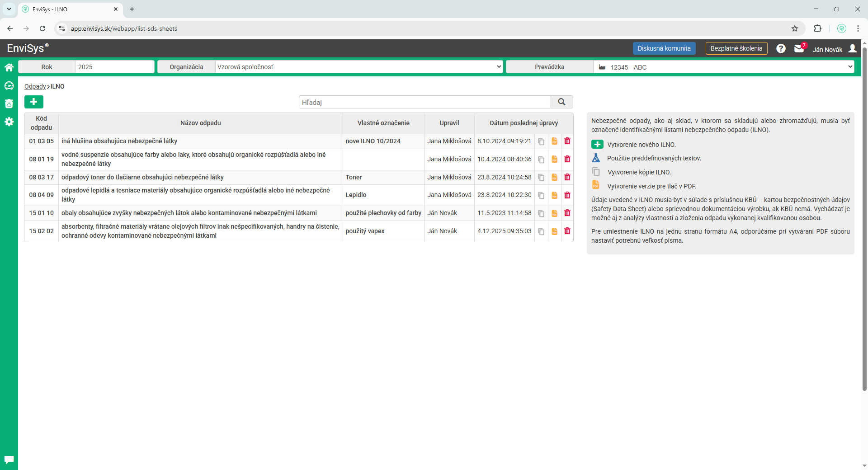Screen dimensions: 868x470
Task: Sort by the Názov odpadu column header
Action: 200,123
